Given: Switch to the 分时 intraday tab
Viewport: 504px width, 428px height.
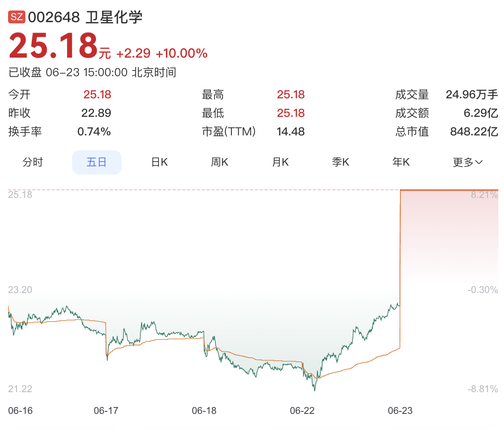Looking at the screenshot, I should pos(33,162).
